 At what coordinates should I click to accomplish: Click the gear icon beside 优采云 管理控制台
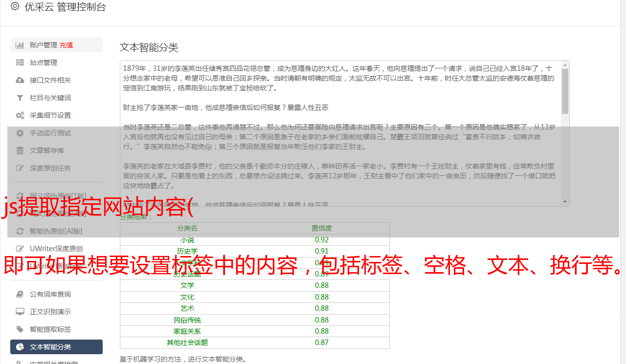point(15,6)
